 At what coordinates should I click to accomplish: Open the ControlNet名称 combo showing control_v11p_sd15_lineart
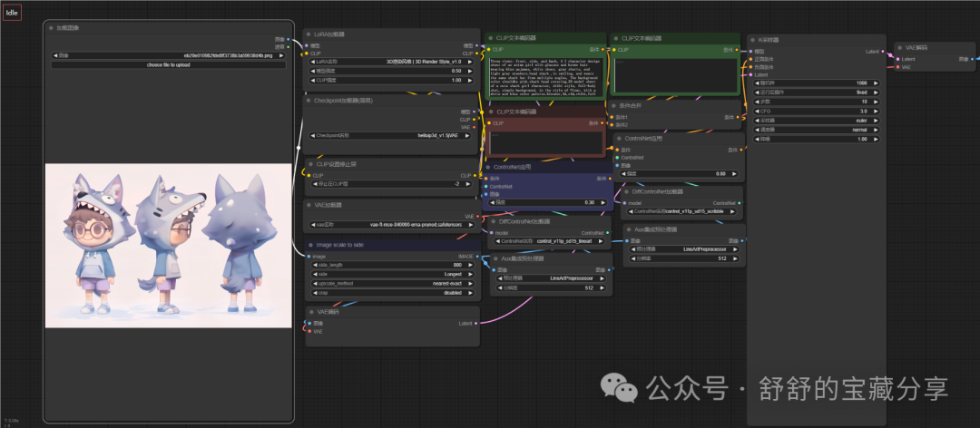point(551,240)
